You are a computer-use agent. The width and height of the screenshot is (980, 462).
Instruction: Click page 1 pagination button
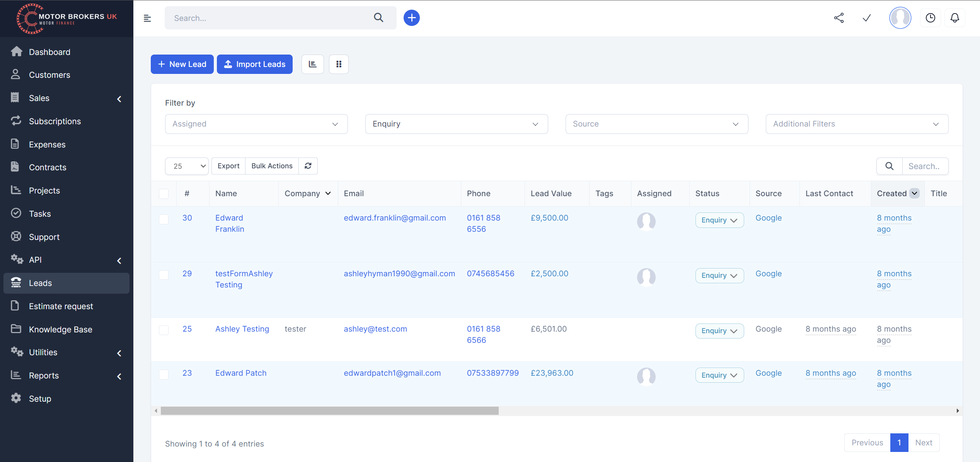pos(899,443)
